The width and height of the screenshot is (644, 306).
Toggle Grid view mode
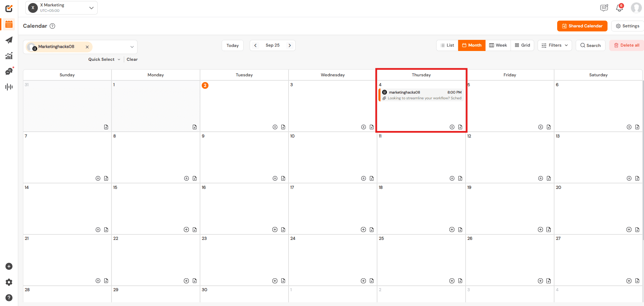[x=522, y=45]
